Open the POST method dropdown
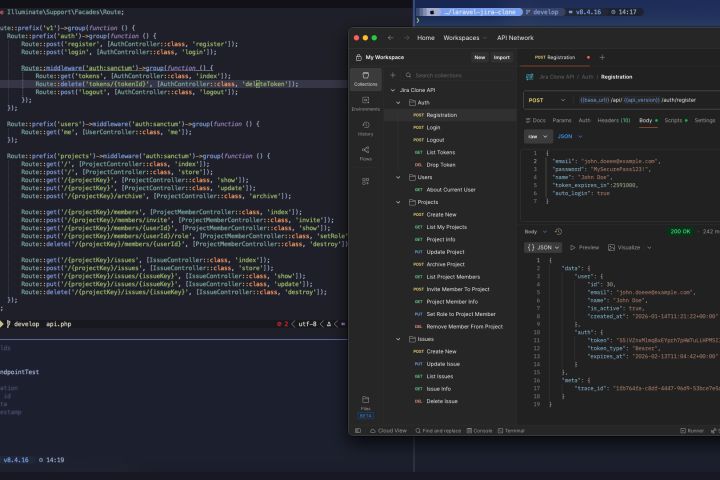 click(x=547, y=100)
